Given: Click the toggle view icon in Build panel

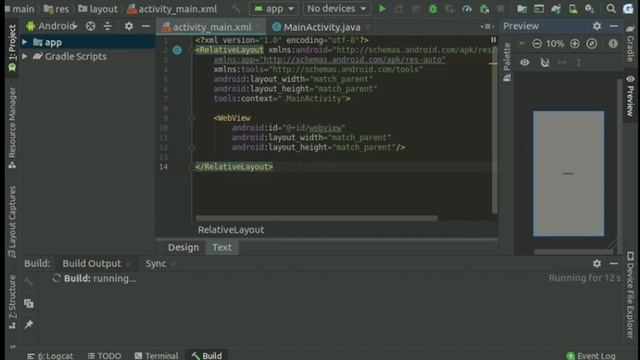Looking at the screenshot, I should [x=29, y=304].
